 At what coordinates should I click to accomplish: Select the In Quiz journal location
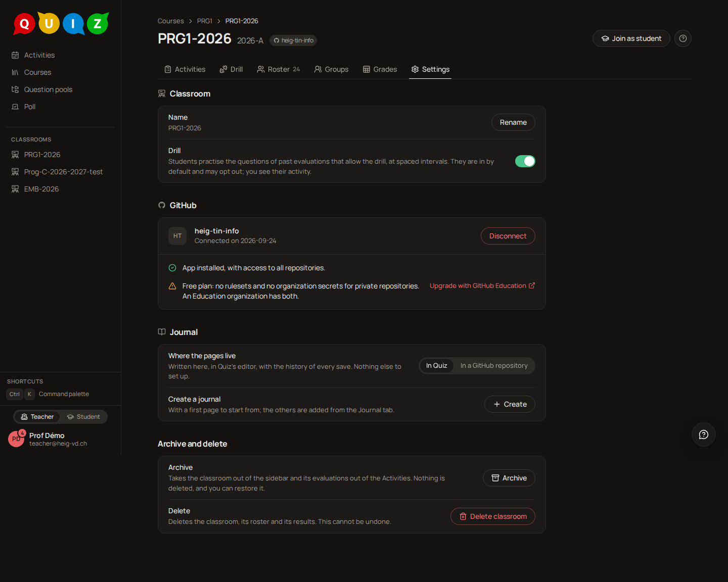(437, 366)
